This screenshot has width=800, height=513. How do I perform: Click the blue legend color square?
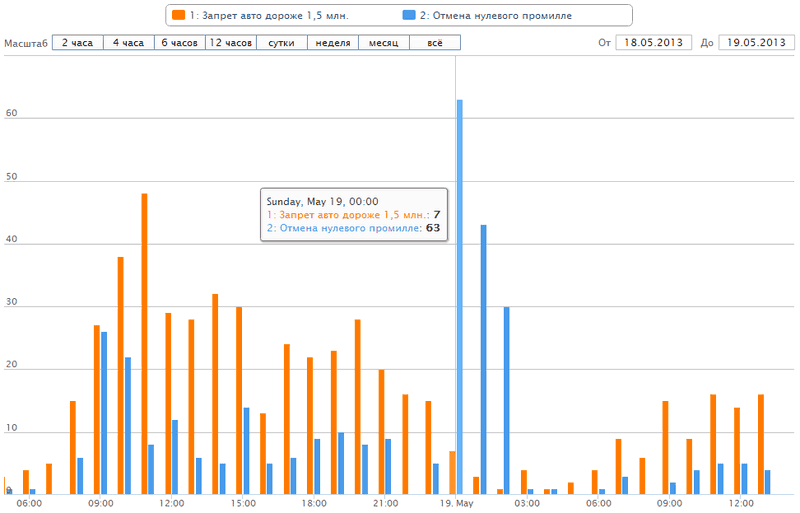click(x=409, y=15)
